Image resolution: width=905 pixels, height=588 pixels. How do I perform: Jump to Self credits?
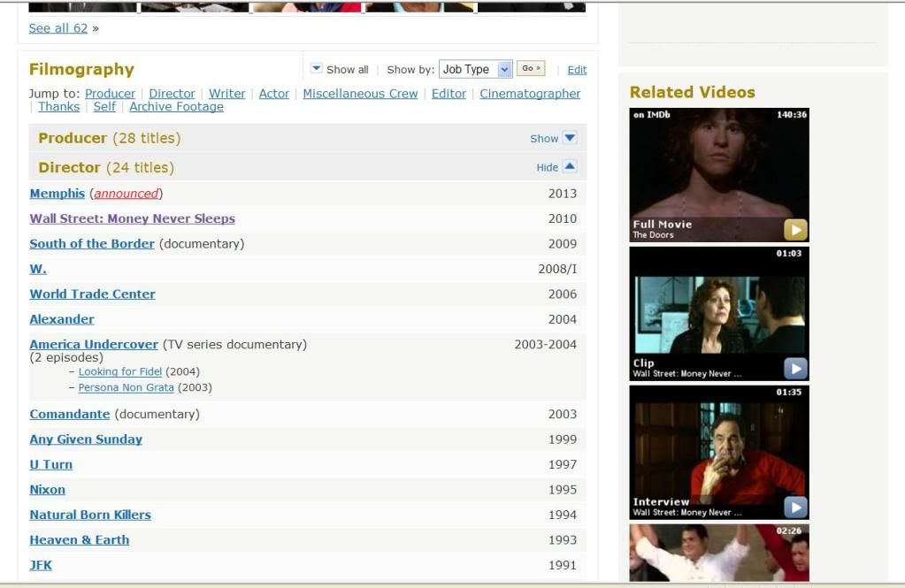tap(104, 107)
